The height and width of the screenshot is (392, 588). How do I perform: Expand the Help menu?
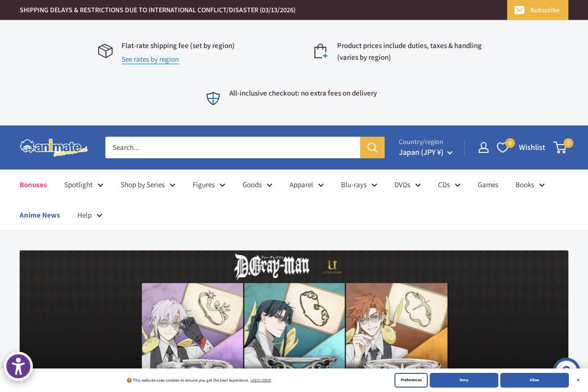click(x=90, y=215)
